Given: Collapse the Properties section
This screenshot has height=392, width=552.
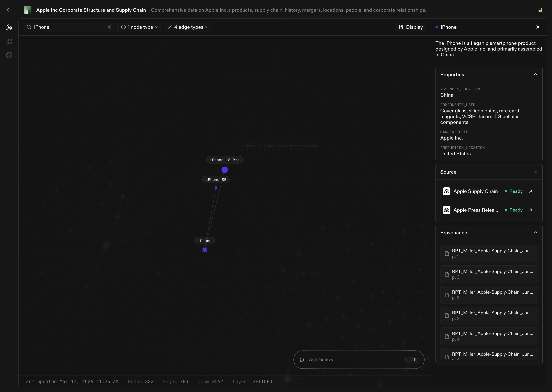Looking at the screenshot, I should (x=536, y=74).
